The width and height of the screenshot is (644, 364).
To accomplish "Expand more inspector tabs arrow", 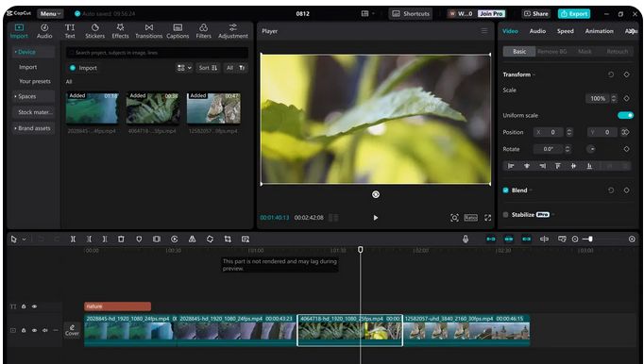I will [x=632, y=31].
